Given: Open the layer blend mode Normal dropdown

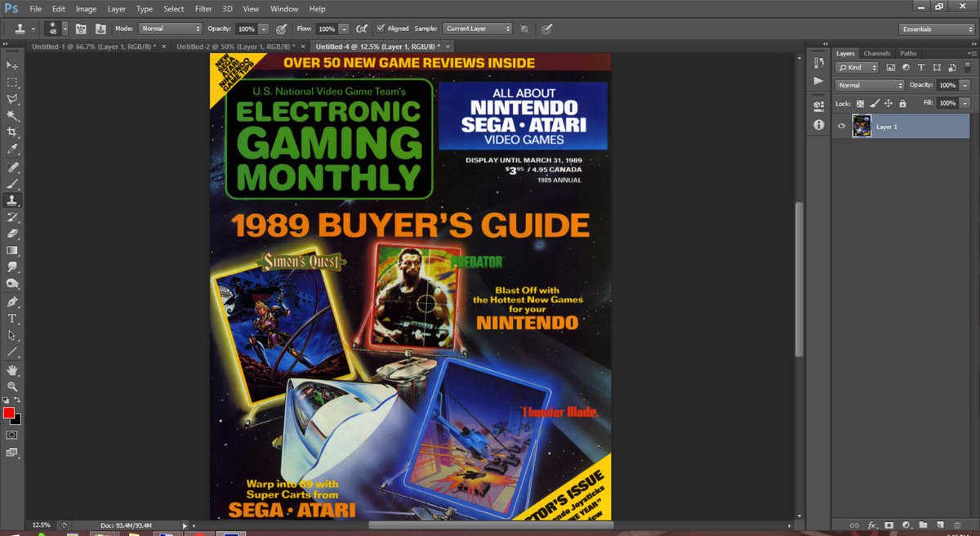Looking at the screenshot, I should coord(869,85).
